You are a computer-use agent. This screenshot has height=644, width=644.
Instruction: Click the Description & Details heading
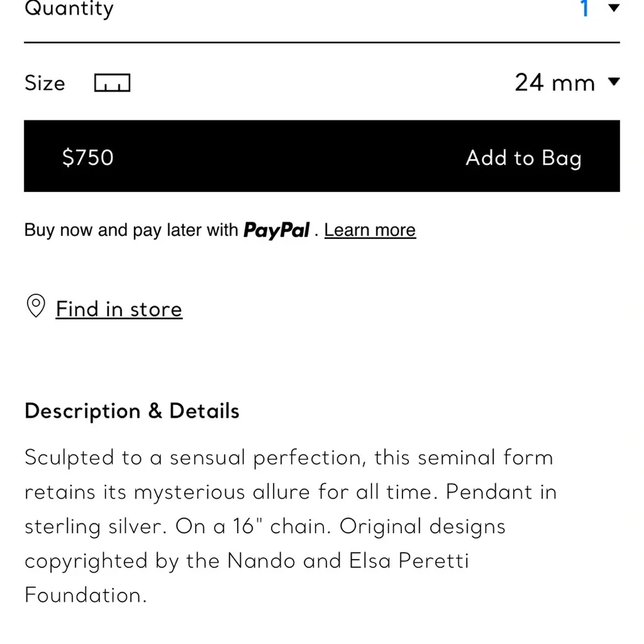(132, 411)
